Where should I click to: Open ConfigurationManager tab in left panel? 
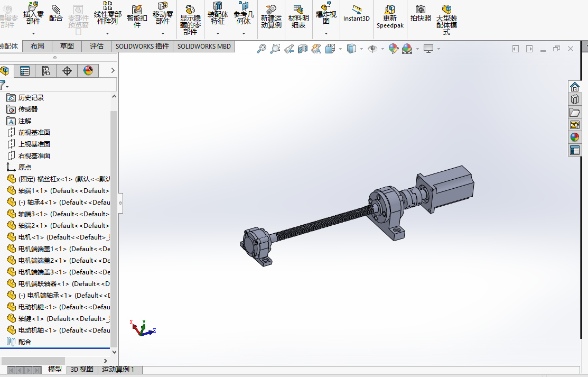tap(46, 71)
